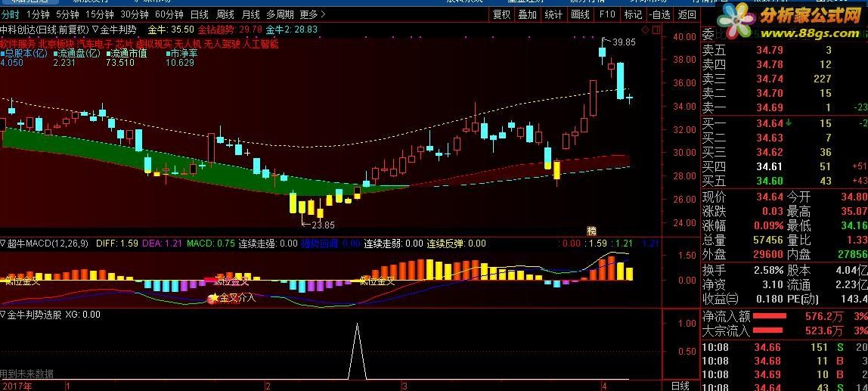Screen dimensions: 868x391
Task: Activate the 画线 drawing tool button
Action: [580, 15]
